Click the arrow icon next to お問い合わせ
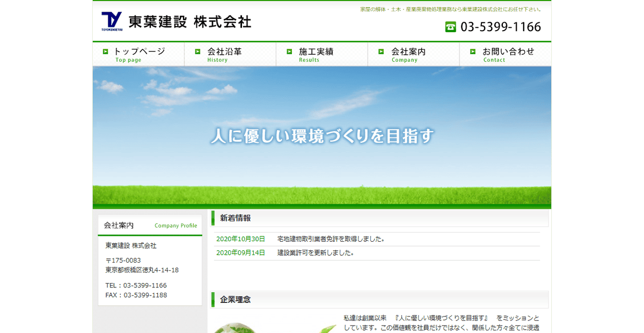The width and height of the screenshot is (644, 333). pos(472,52)
